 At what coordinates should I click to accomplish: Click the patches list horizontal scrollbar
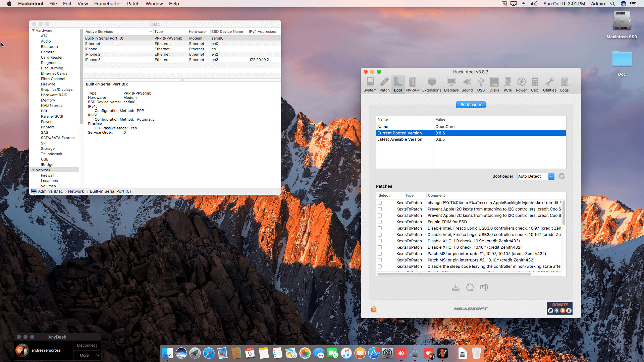tap(454, 274)
